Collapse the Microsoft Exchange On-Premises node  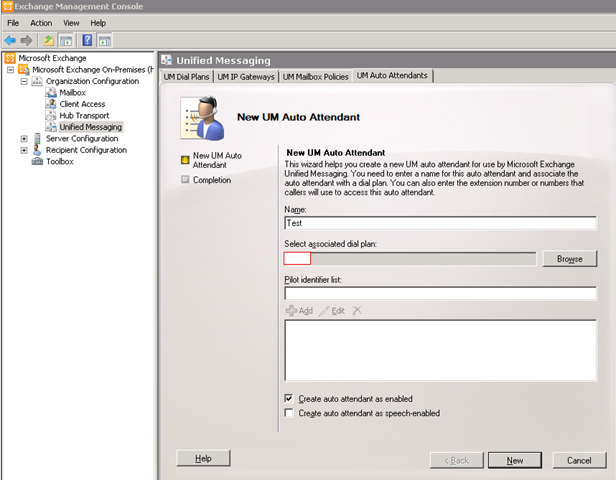click(10, 70)
